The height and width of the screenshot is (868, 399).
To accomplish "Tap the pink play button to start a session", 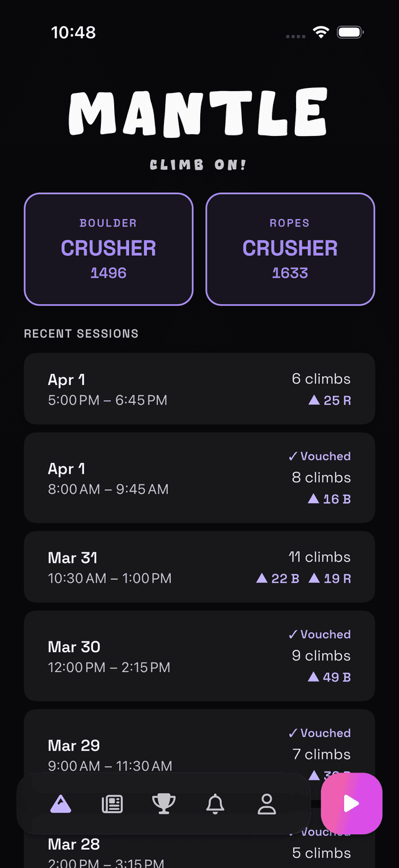I will click(352, 804).
